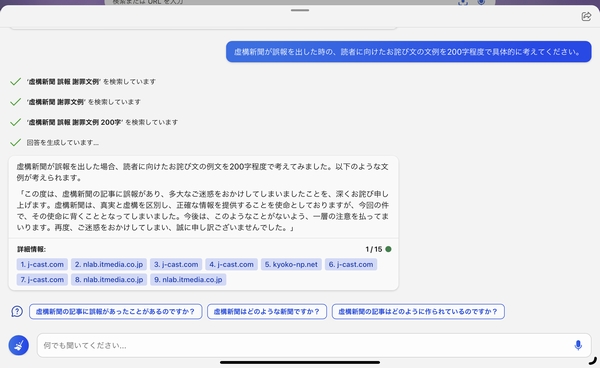Screen dimensions: 600x368
Task: Click the answer intro sentence 虚構新聞が誤報を出した場合
Action: tap(203, 172)
